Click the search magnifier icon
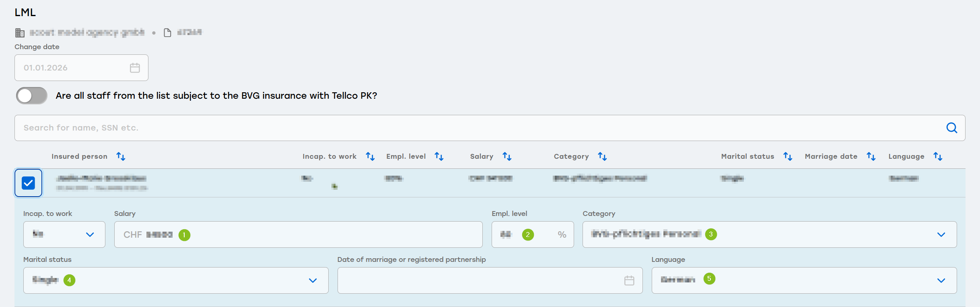The height and width of the screenshot is (307, 980). 951,128
